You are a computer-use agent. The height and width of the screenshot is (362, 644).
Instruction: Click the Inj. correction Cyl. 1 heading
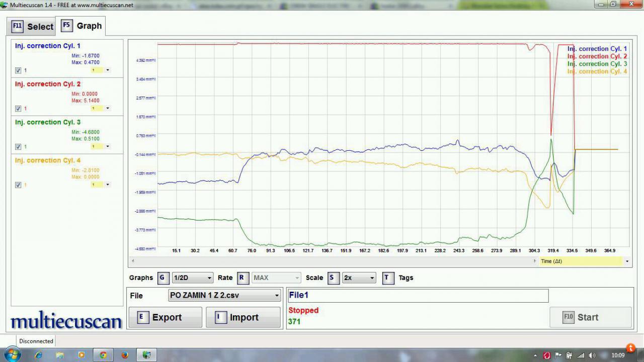coord(47,46)
